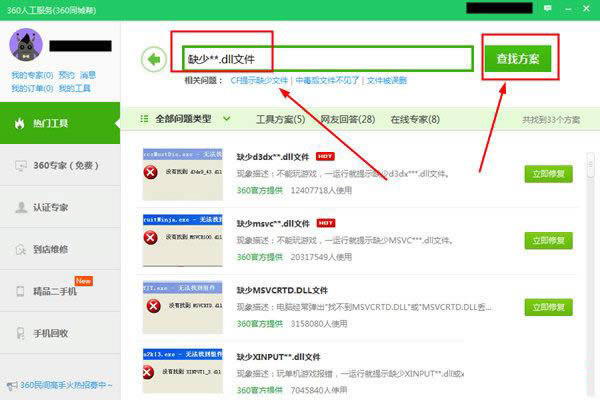Image resolution: width=600 pixels, height=400 pixels.
Task: Open 到店维修 in the sidebar
Action: (58, 249)
